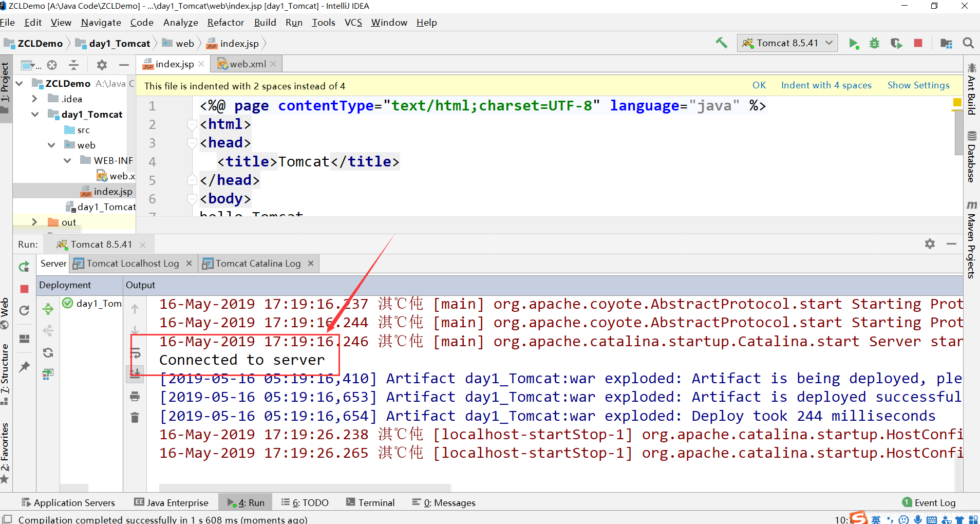Collapse the web folder

(51, 145)
